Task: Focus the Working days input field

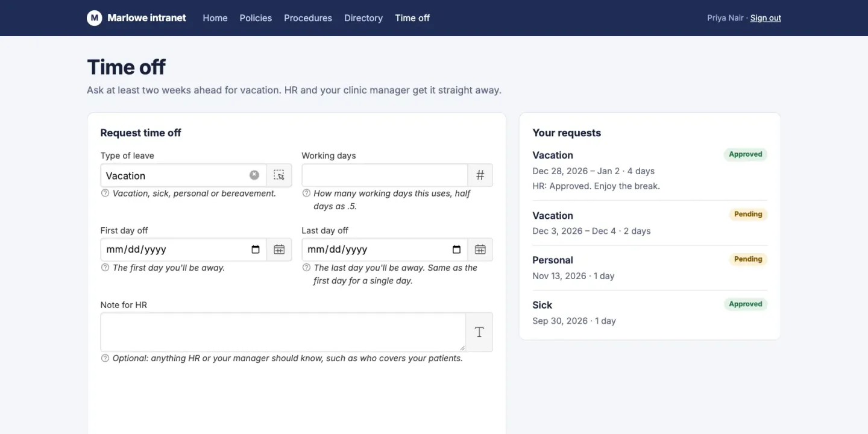Action: pyautogui.click(x=385, y=175)
